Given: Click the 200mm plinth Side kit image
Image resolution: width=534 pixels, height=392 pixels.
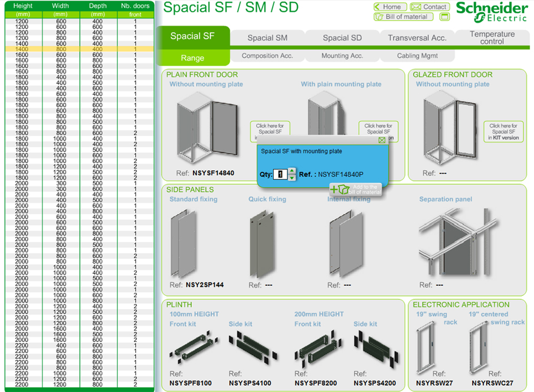Looking at the screenshot, I should [377, 349].
